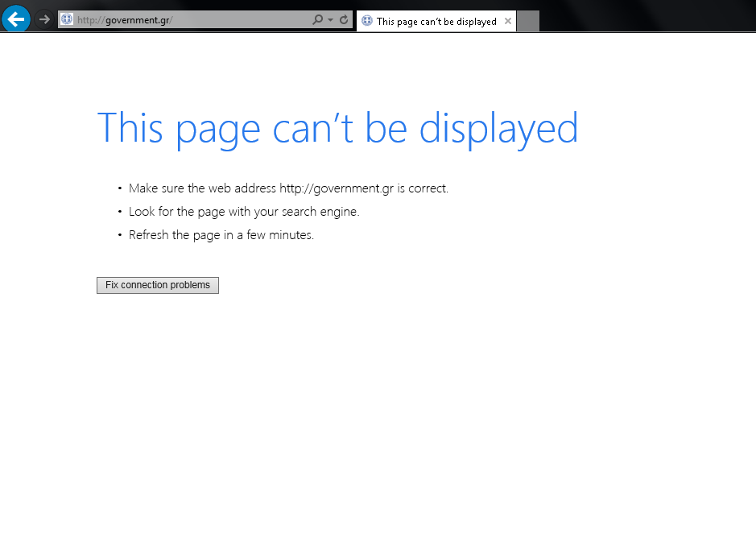Image resolution: width=756 pixels, height=558 pixels.
Task: Click the bullet marker before 'Make sure'
Action: click(119, 188)
